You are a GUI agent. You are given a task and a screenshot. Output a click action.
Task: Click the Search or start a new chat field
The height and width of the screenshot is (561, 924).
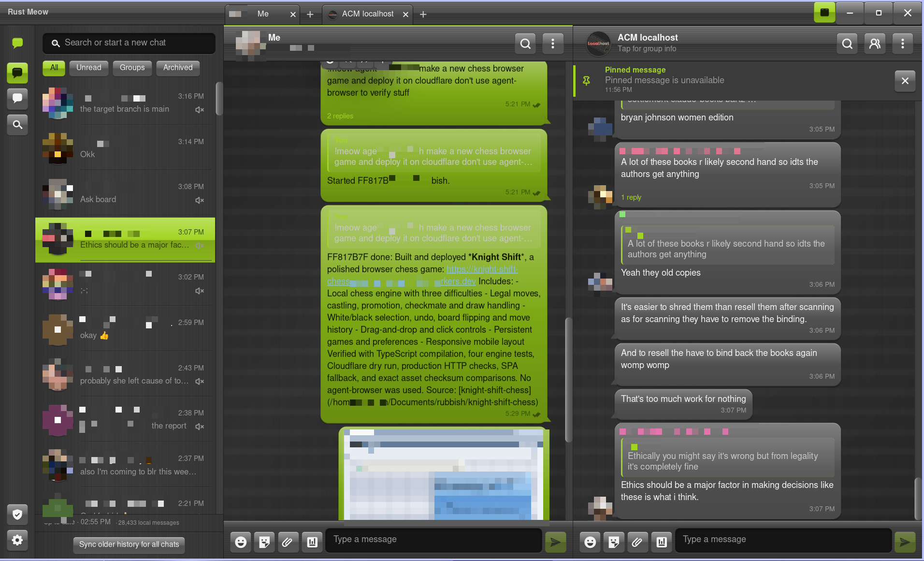[129, 43]
